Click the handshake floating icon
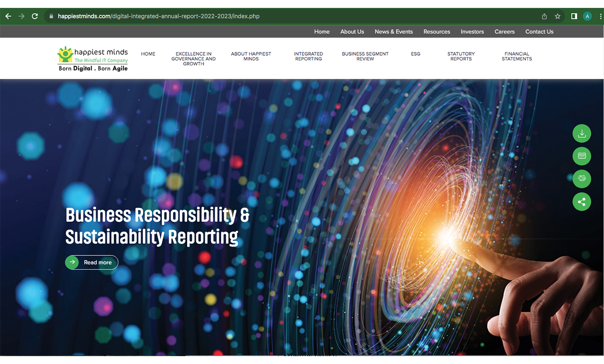This screenshot has width=604, height=364. click(581, 179)
